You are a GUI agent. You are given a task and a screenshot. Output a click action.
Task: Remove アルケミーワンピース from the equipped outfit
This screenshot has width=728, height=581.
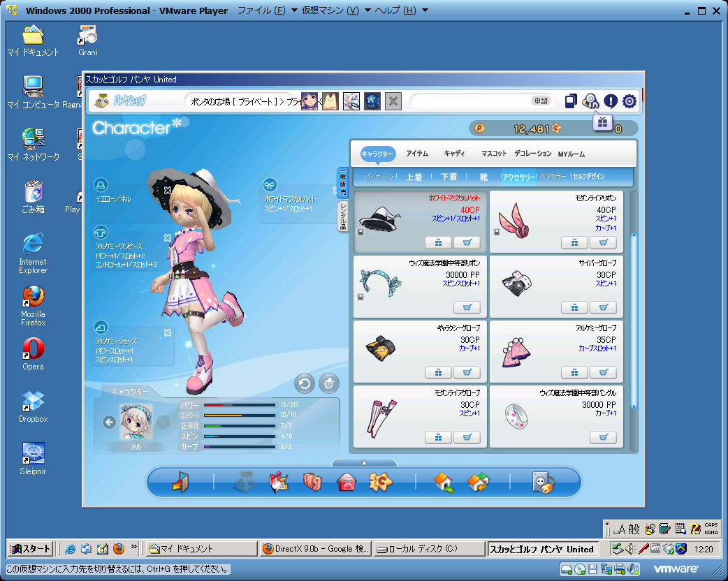(x=168, y=237)
